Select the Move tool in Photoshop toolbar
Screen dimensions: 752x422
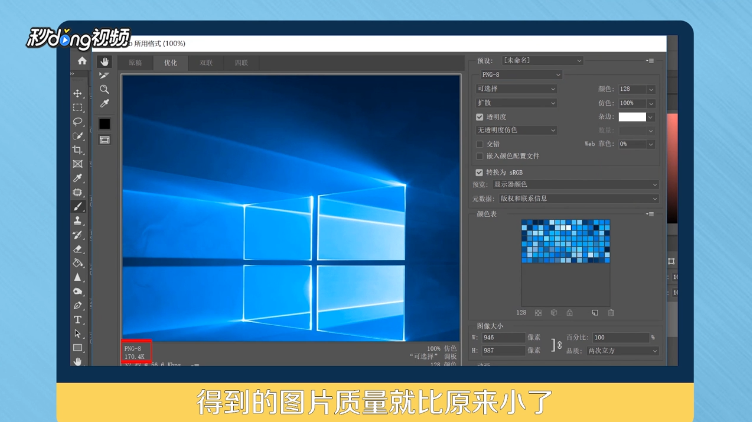pos(77,93)
